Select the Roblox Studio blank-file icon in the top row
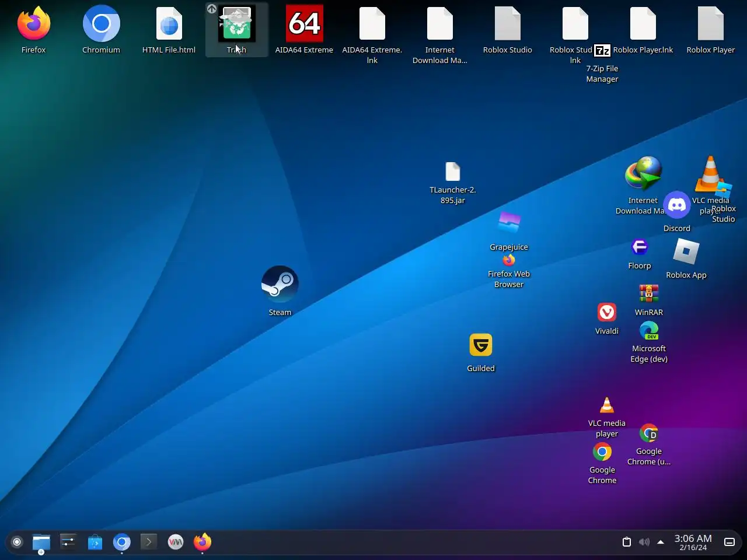The height and width of the screenshot is (560, 747). pos(508,24)
